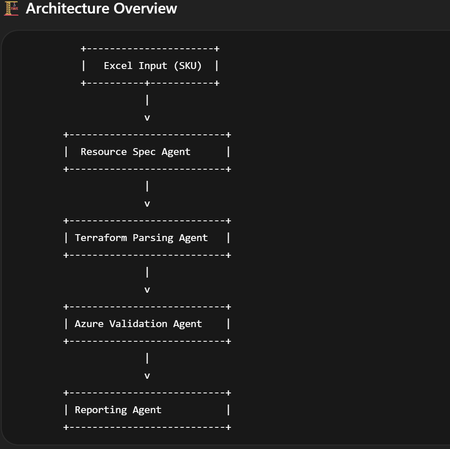
Task: Click the arrow pointing into Terraform Parsing Agent
Action: [147, 204]
